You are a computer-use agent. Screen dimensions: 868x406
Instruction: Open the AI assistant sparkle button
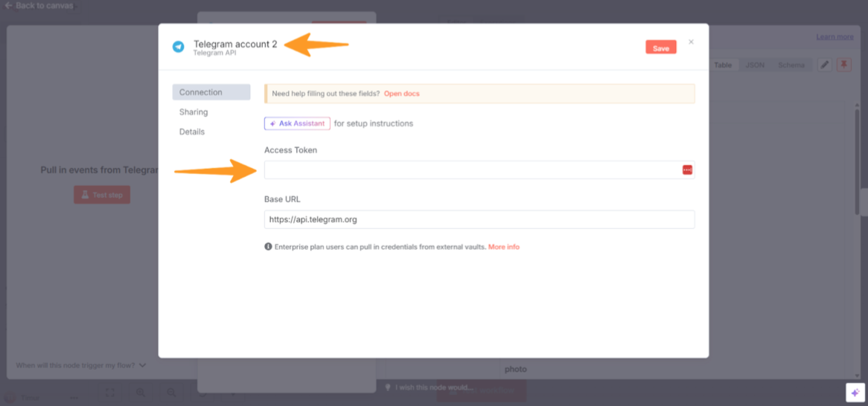click(855, 392)
